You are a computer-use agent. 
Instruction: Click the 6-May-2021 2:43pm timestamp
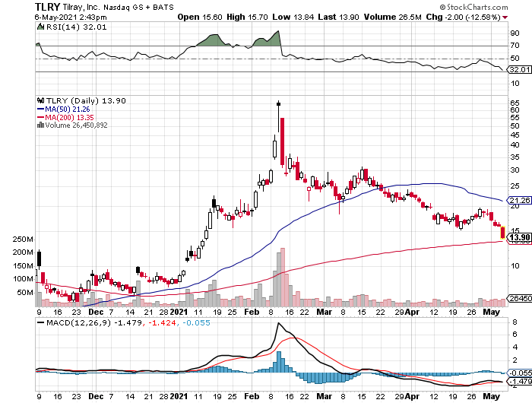(71, 17)
